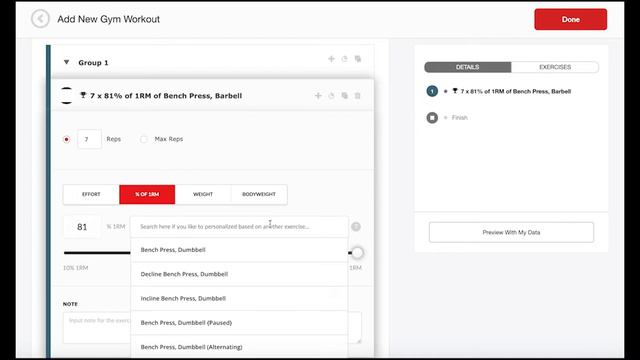Select the Max Reps radio button
This screenshot has width=640, height=360.
pos(144,139)
